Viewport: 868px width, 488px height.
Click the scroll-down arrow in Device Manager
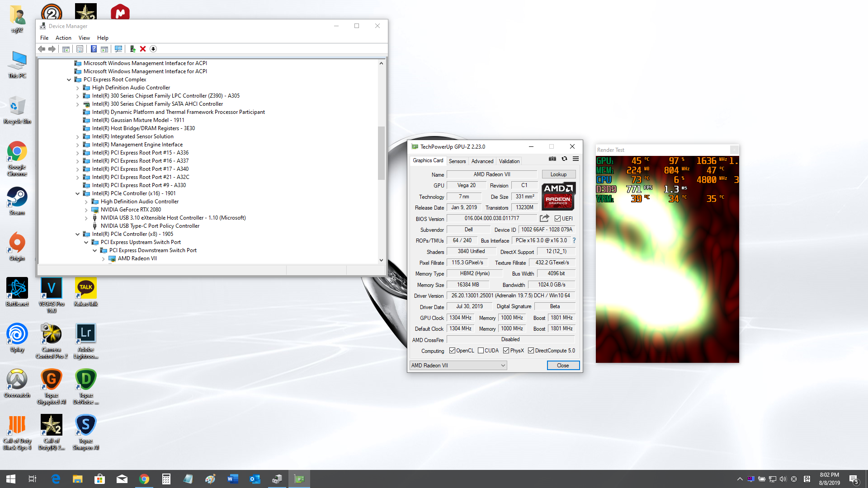pyautogui.click(x=381, y=260)
